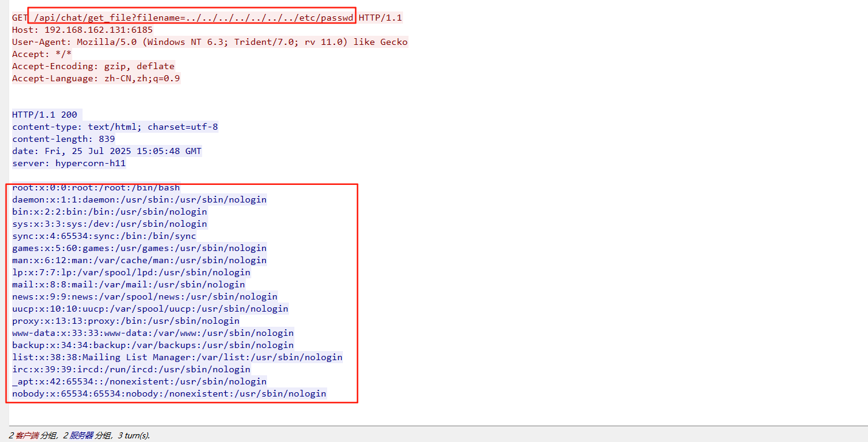This screenshot has width=868, height=442.
Task: Click the _apt:x:42:65534 passwd entry
Action: point(140,381)
